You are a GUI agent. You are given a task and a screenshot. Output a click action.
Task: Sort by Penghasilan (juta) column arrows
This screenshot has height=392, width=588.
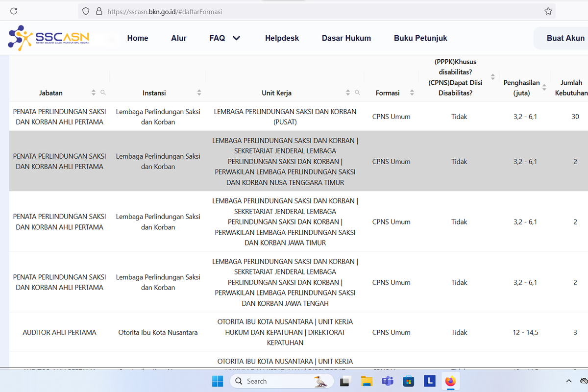[x=544, y=88]
